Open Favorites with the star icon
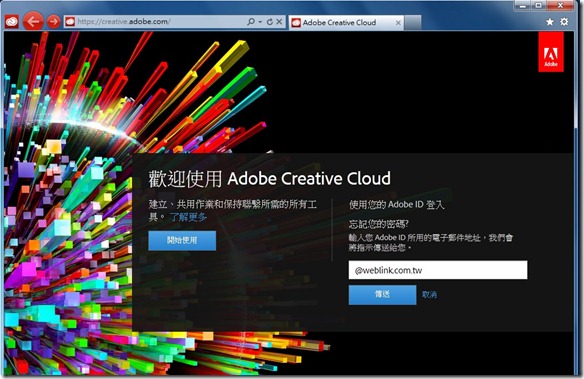 point(550,22)
